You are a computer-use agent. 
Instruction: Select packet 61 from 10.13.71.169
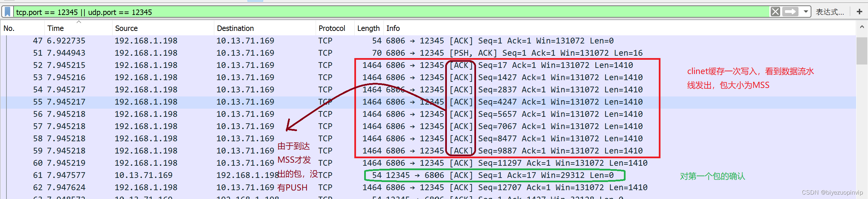[428, 175]
